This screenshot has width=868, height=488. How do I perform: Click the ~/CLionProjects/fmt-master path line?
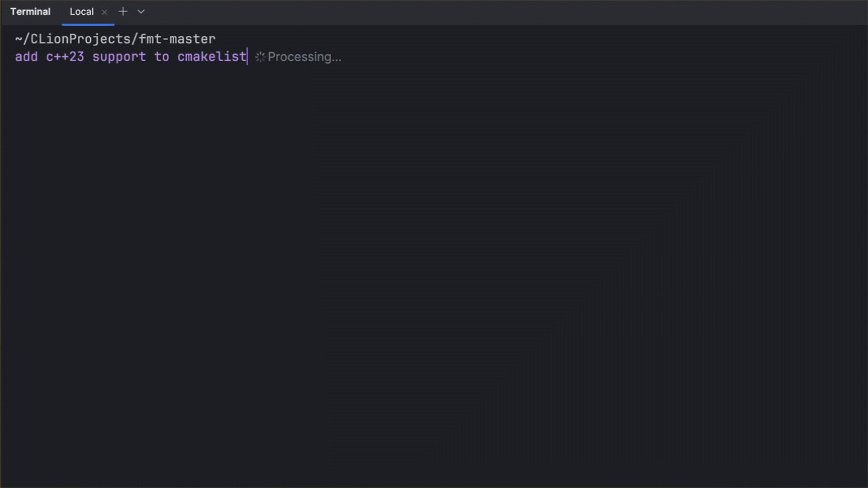[115, 39]
